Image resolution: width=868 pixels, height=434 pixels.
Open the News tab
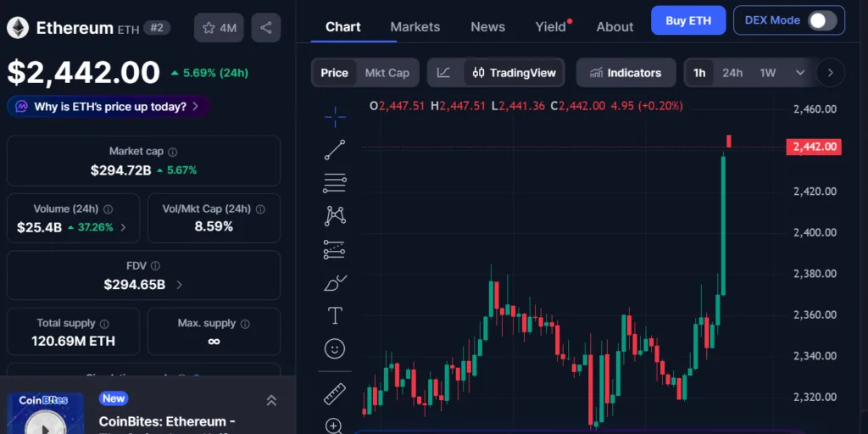(x=487, y=27)
